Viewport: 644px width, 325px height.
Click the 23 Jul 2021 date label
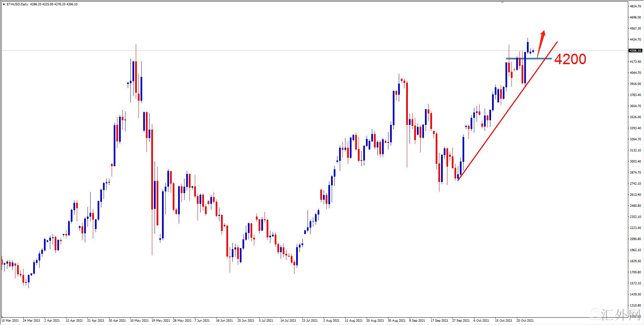pos(310,321)
